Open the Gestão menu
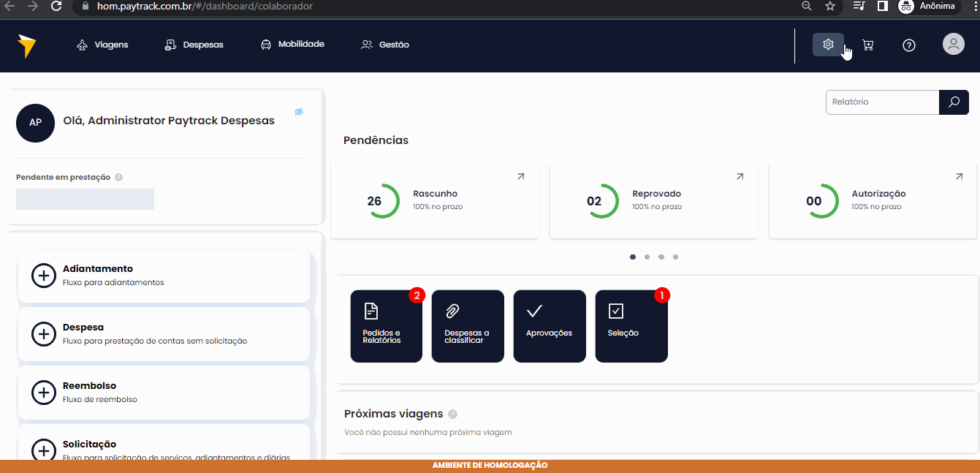The width and height of the screenshot is (980, 473). click(385, 45)
